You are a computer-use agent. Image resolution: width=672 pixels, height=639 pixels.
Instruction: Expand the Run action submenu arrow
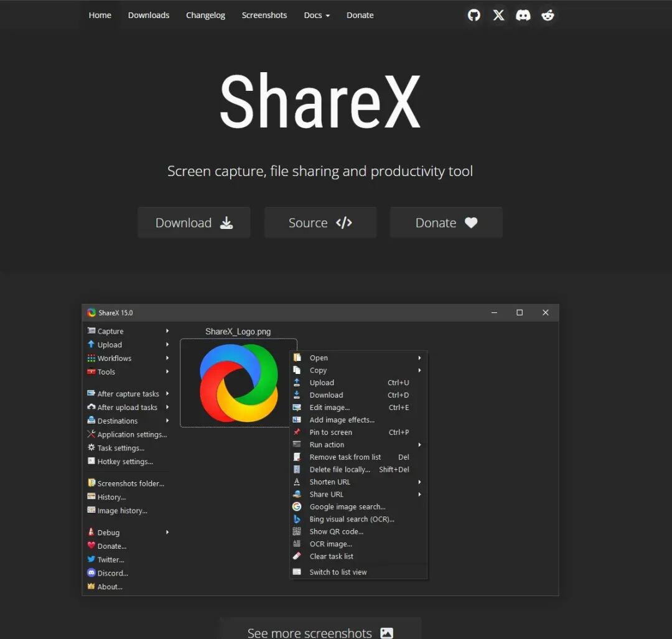(x=419, y=445)
